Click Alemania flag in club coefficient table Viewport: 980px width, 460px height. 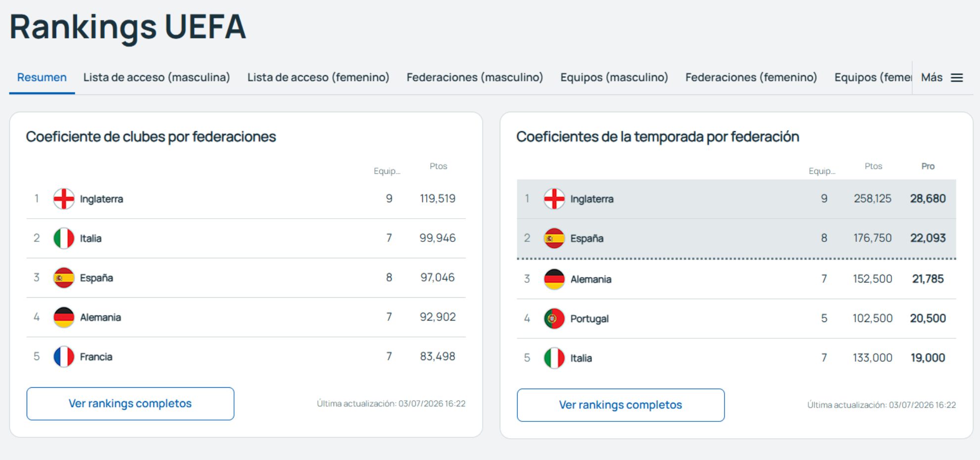click(x=64, y=317)
